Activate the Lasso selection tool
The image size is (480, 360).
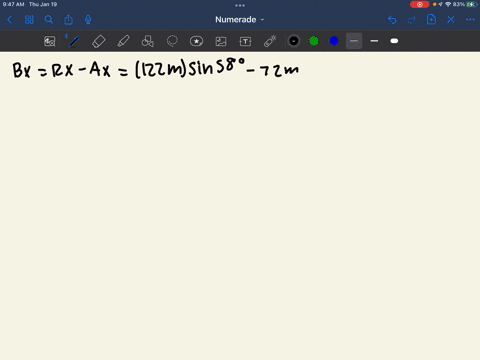[x=172, y=41]
